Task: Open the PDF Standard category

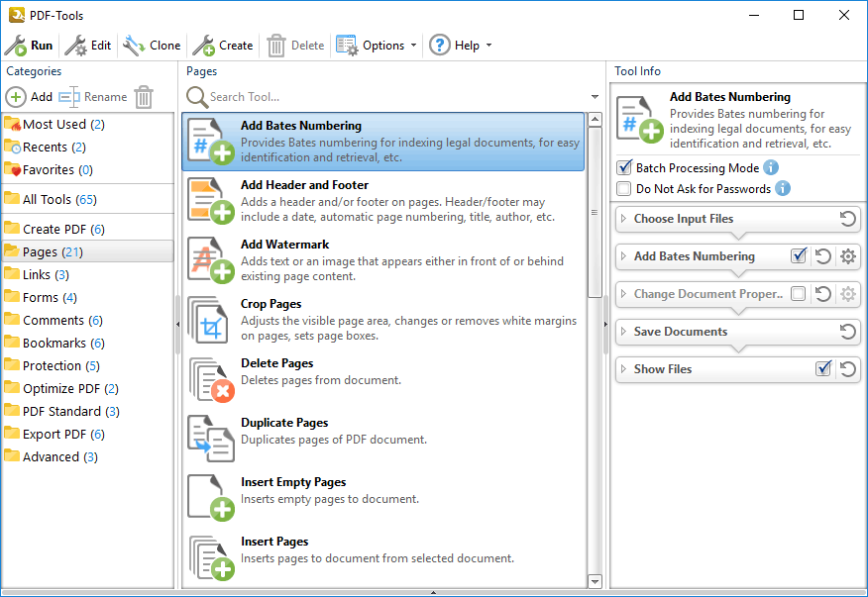Action: click(x=87, y=411)
